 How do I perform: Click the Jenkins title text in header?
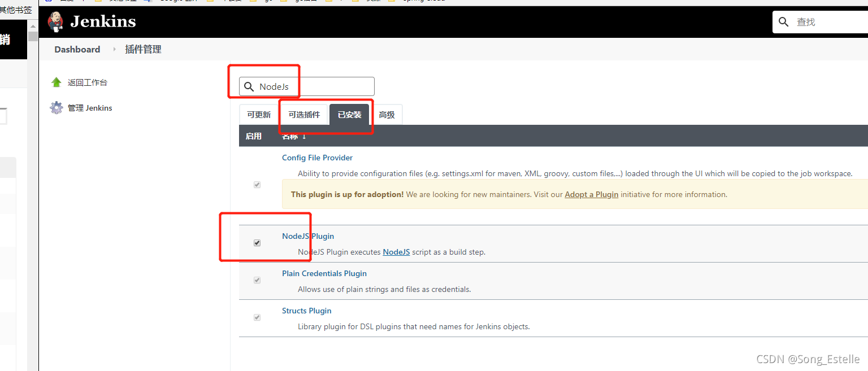tap(103, 21)
